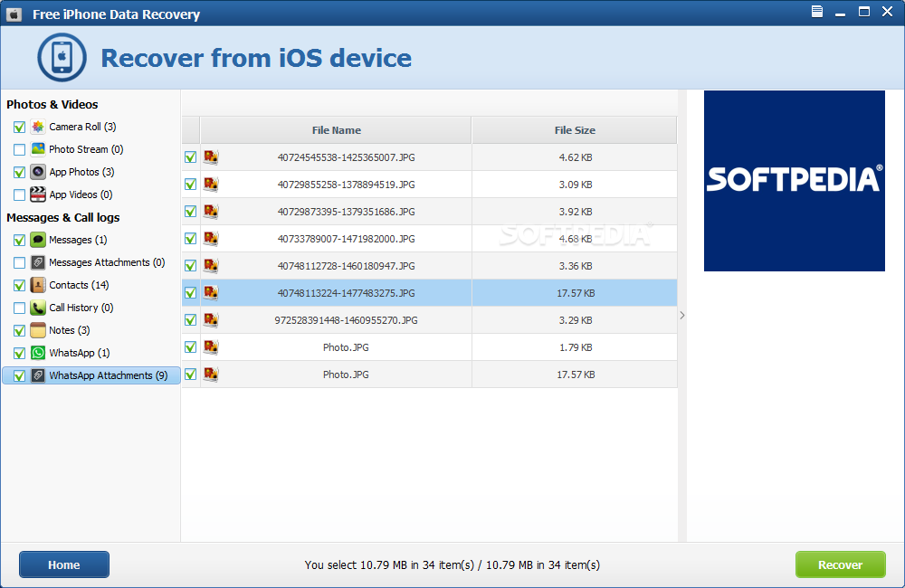Check the Photo Stream checkbox

19,149
